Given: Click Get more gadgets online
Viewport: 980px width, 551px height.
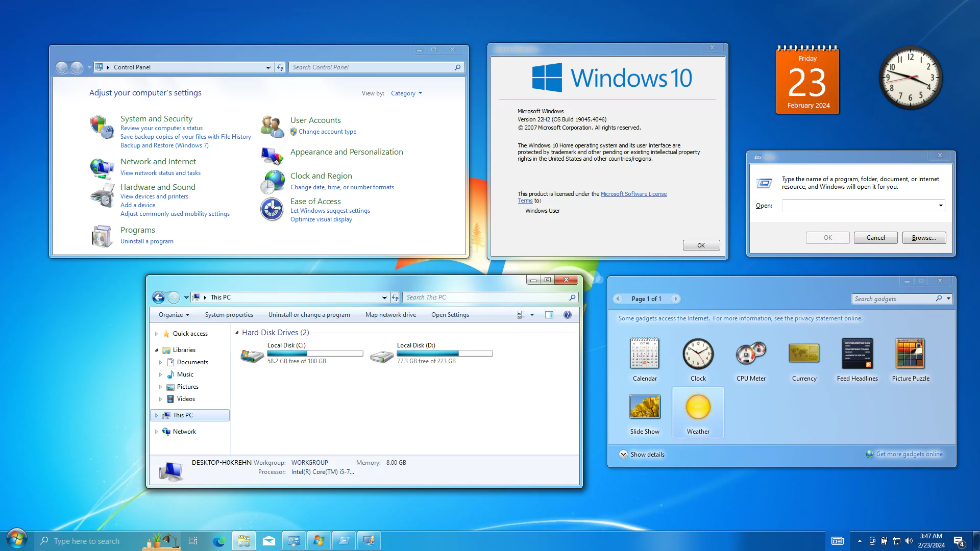Looking at the screenshot, I should tap(909, 454).
